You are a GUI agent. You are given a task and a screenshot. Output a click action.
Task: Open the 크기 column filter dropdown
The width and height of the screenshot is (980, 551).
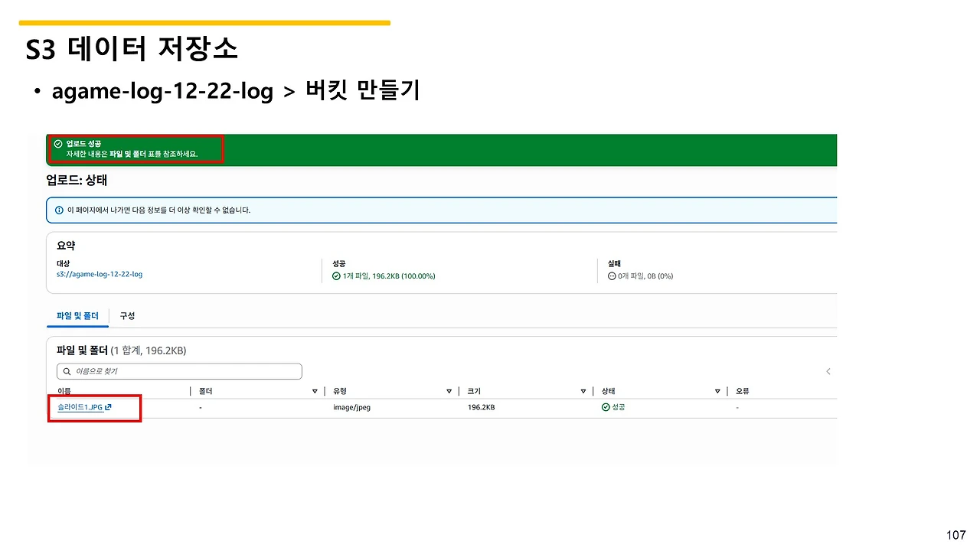click(x=584, y=391)
